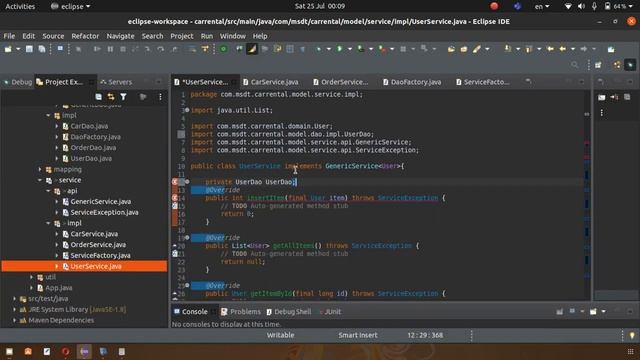Click the magnifier quick access search icon
Viewport: 640px width, 360px height.
tap(575, 65)
